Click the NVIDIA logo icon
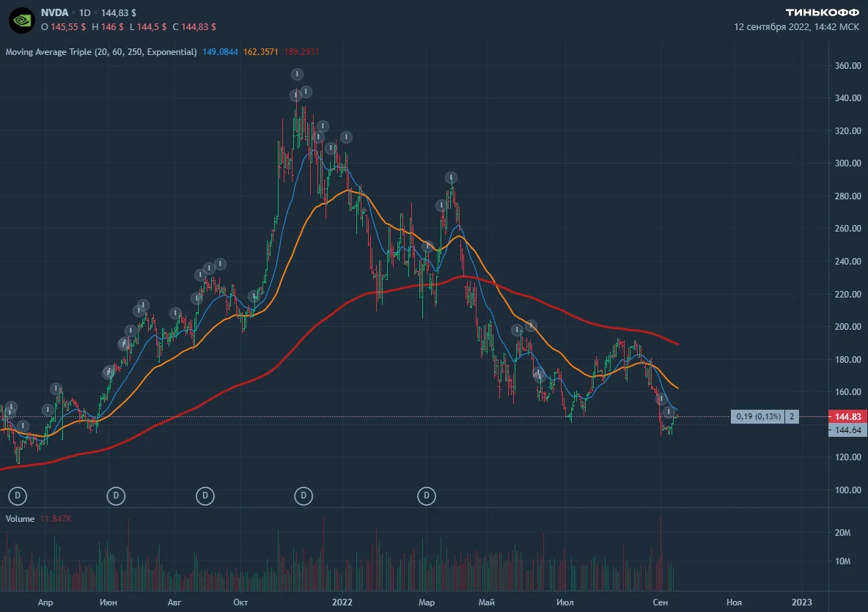The image size is (868, 612). pyautogui.click(x=22, y=21)
